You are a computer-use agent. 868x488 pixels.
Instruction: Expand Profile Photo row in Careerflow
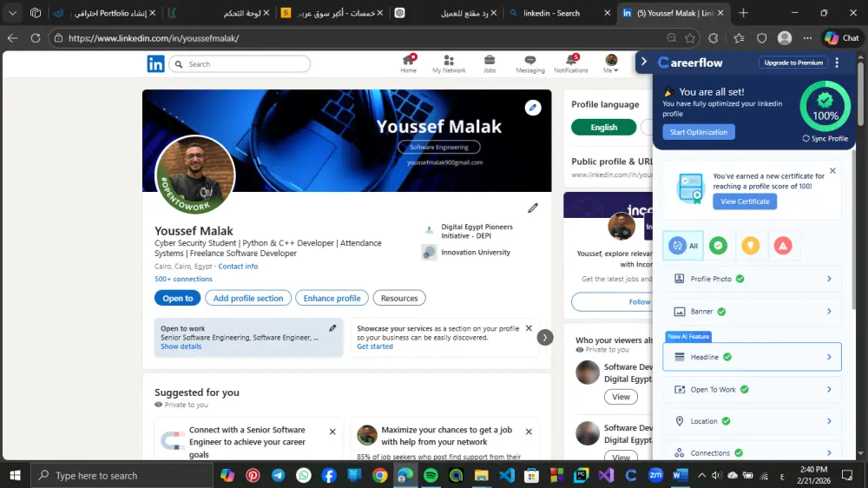point(752,279)
